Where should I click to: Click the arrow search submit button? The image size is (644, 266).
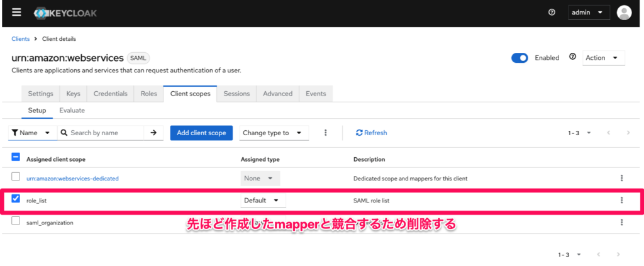153,133
